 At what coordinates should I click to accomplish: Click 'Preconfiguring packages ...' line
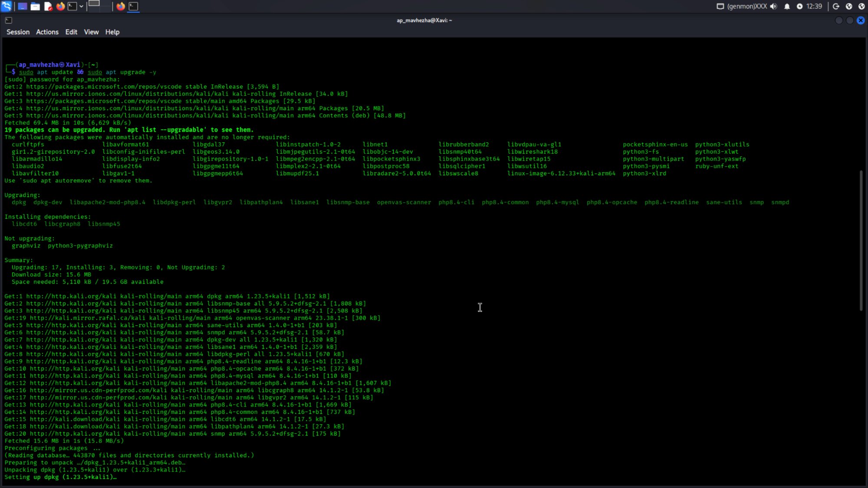(53, 448)
